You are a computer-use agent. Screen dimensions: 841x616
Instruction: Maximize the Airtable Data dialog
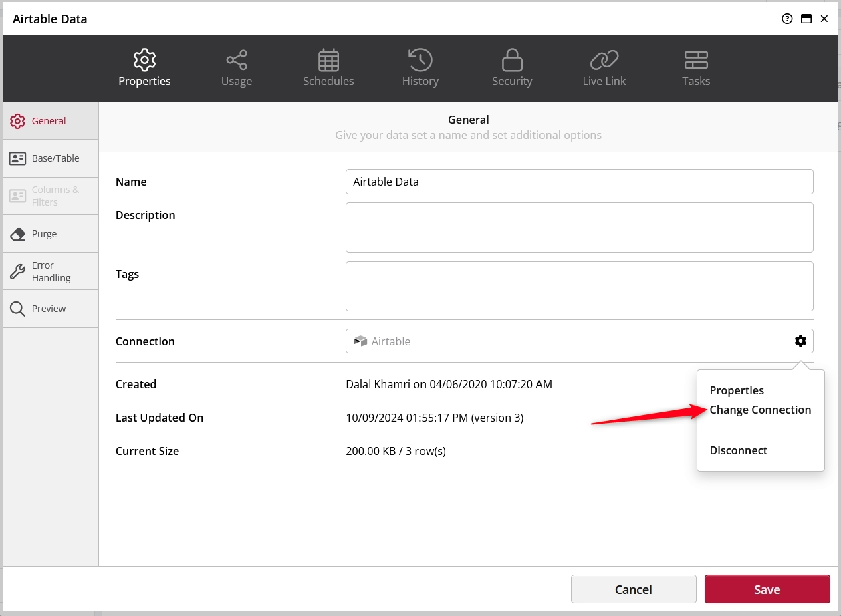coord(806,19)
